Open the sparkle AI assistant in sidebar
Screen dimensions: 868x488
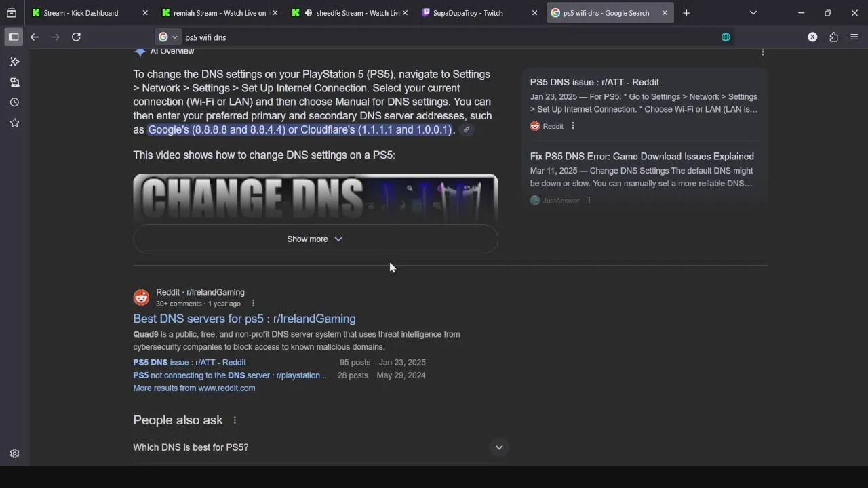point(14,62)
